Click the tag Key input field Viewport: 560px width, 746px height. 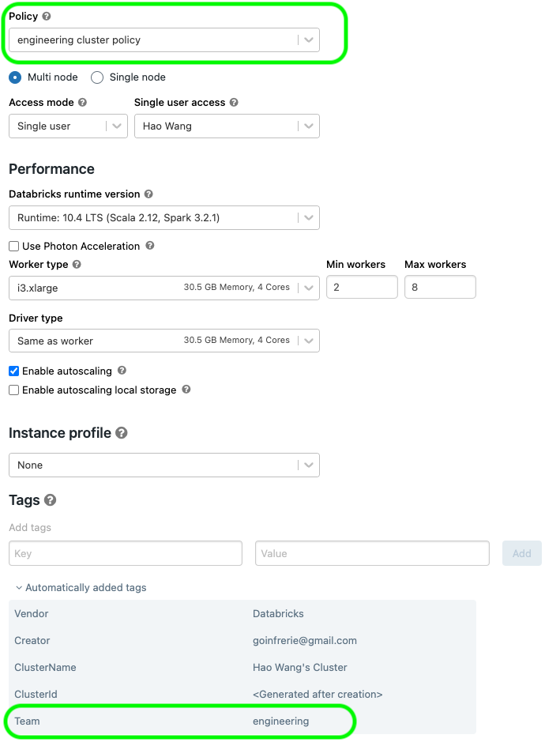125,553
